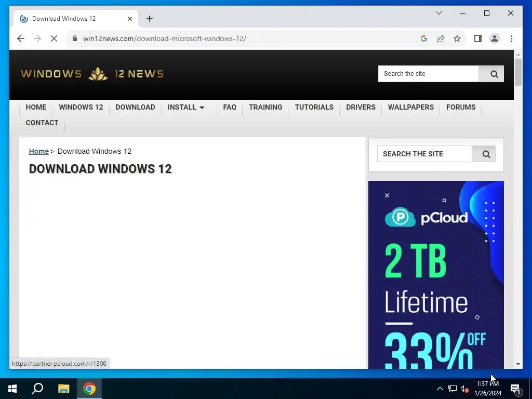
Task: Open the WALLPAPERS menu item
Action: (411, 107)
